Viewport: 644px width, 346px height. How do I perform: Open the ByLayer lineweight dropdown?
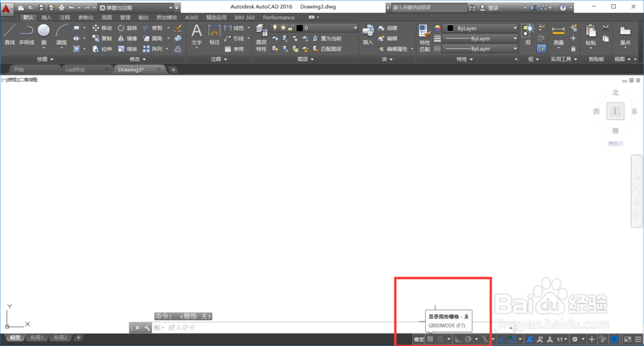point(480,38)
